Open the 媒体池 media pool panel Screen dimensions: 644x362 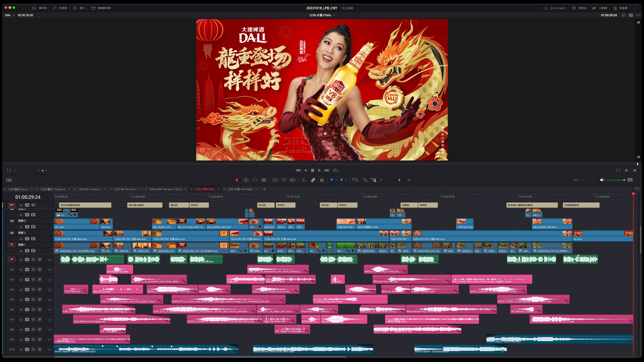pos(39,8)
